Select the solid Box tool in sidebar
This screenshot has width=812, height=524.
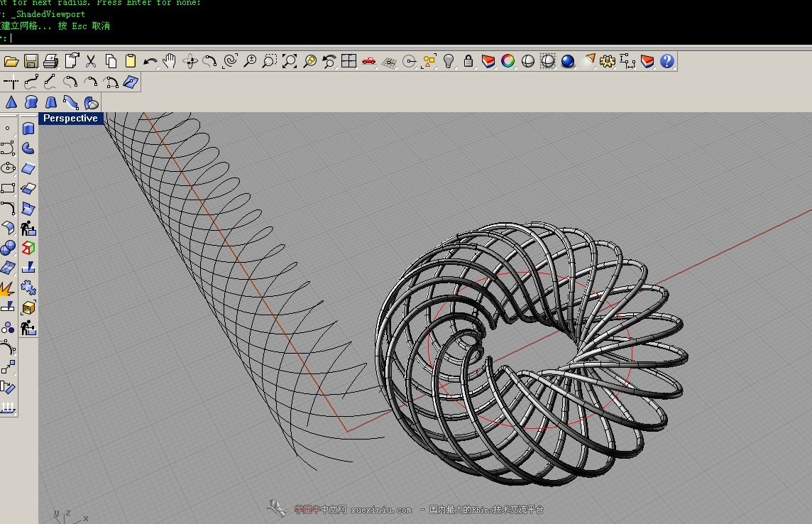point(28,129)
